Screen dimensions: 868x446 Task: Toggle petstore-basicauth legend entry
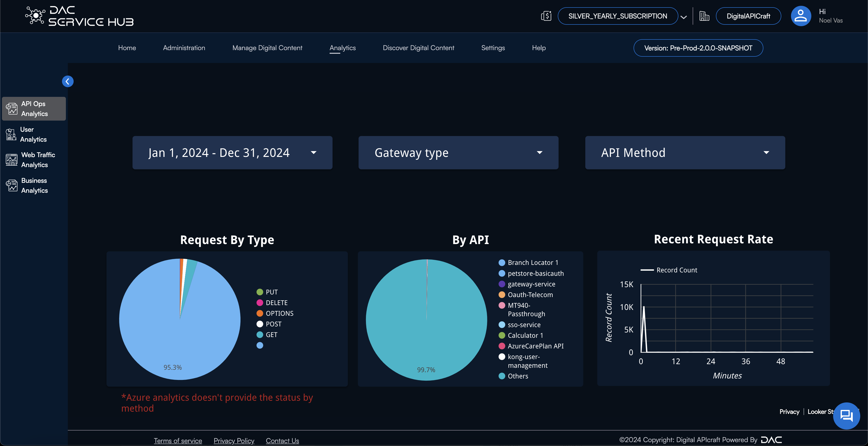pyautogui.click(x=531, y=274)
